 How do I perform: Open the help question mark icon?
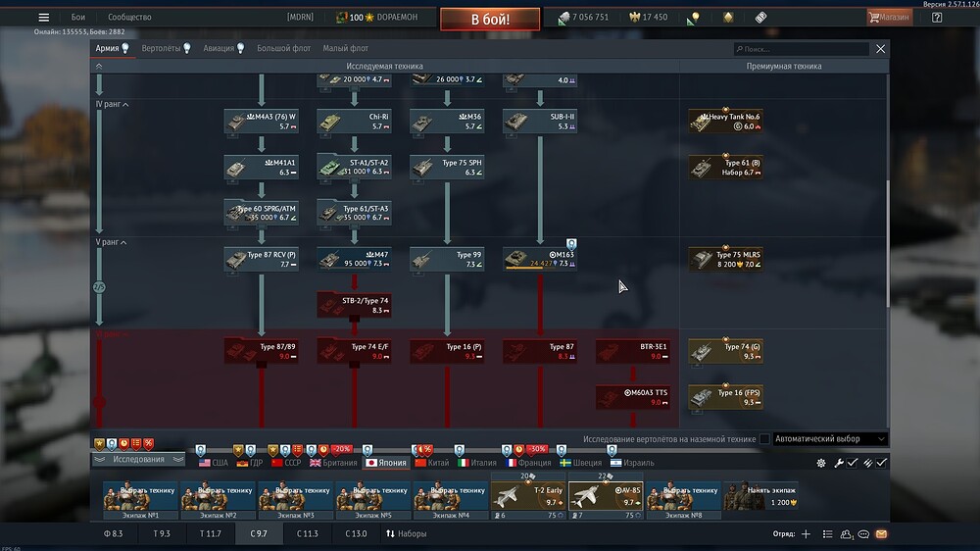pos(936,18)
